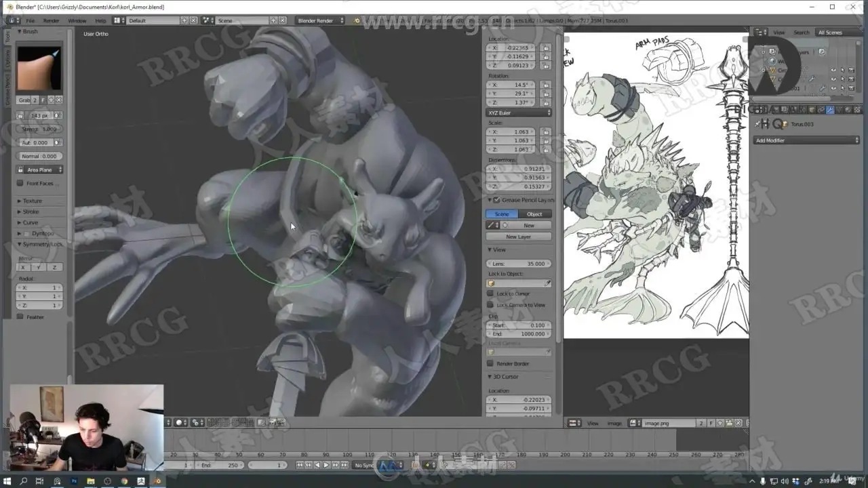This screenshot has height=488, width=868.
Task: Click the outliner editor type icon
Action: (761, 33)
